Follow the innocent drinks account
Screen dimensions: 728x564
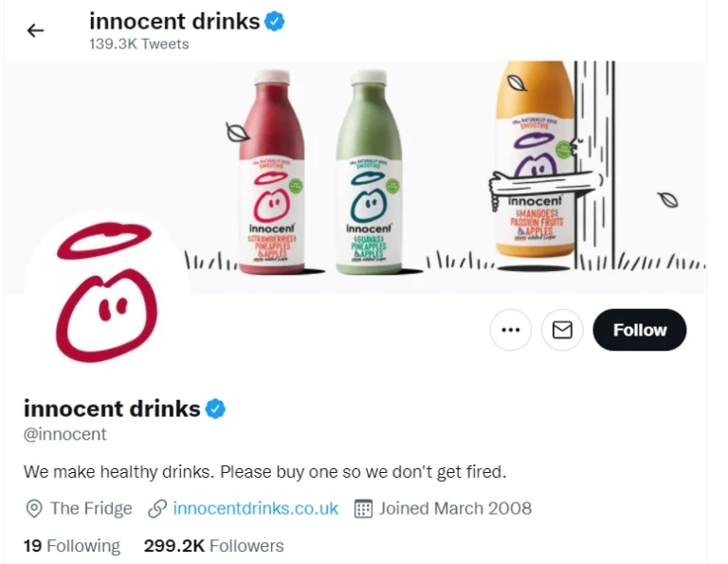[639, 330]
